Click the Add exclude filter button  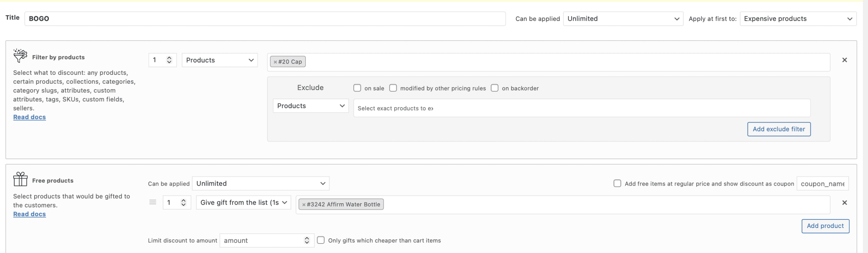pyautogui.click(x=778, y=129)
